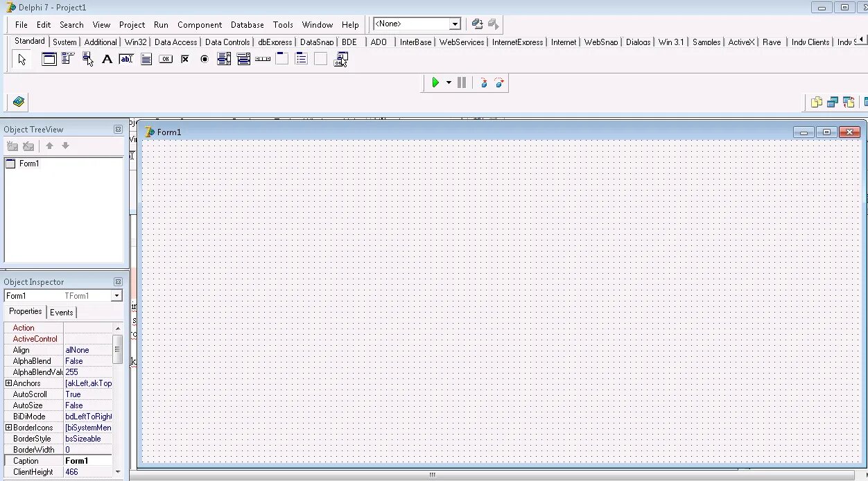Select the arrow pointer tool in palette
Screen dimensions: 868x481
click(21, 60)
